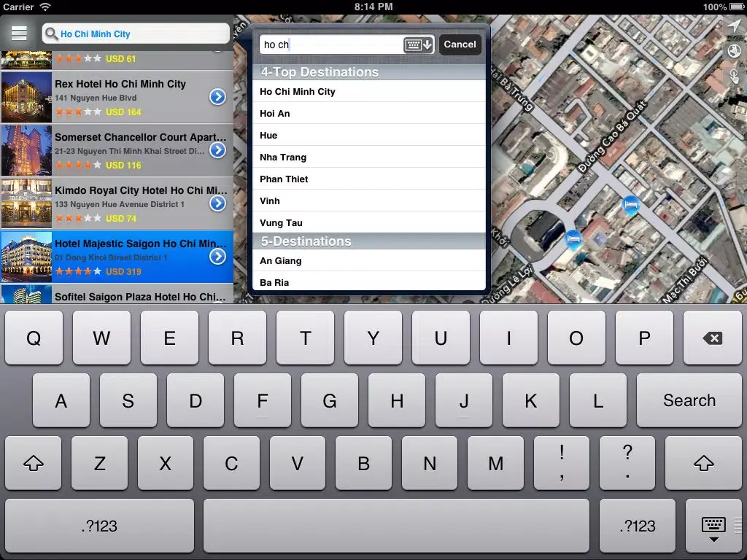
Task: Click the keyboard dismiss icon in search box
Action: click(418, 44)
